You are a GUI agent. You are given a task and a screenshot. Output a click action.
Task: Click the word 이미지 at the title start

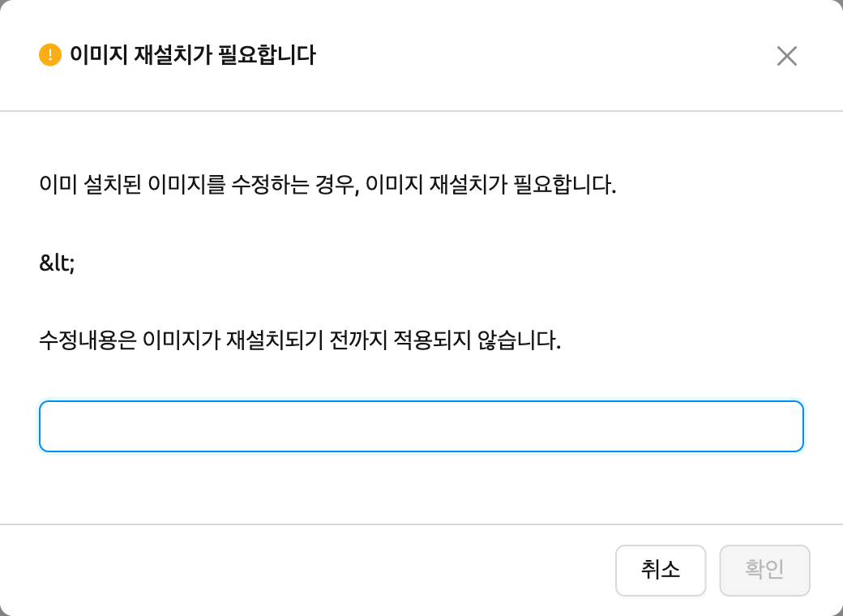pyautogui.click(x=98, y=55)
